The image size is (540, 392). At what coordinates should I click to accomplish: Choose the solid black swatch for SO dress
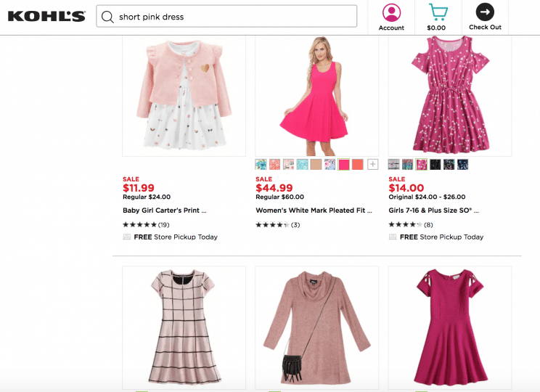click(435, 164)
